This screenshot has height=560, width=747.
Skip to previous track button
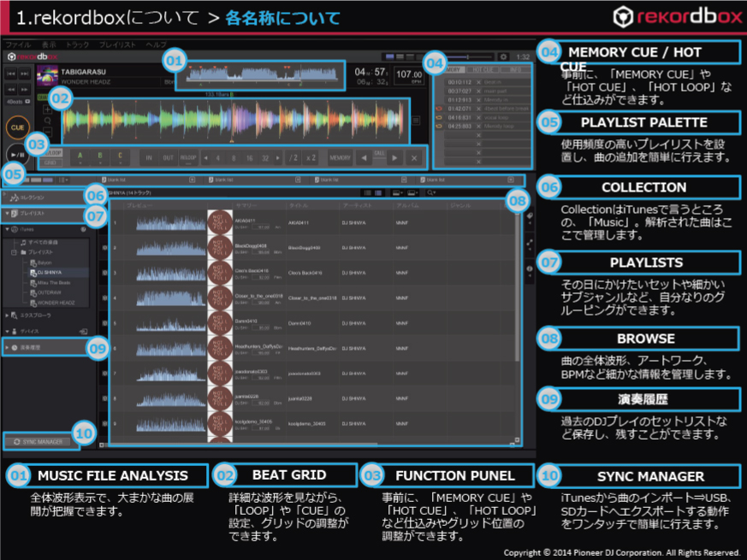pyautogui.click(x=11, y=74)
